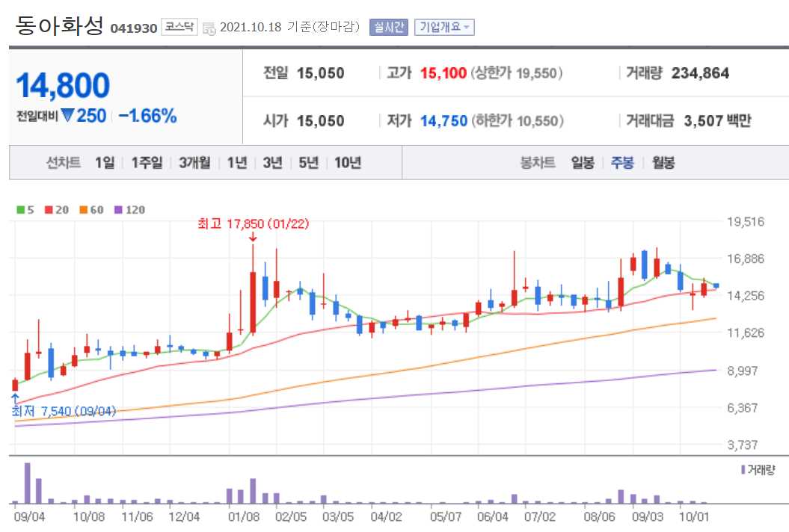Switch to the 3개월 chart period tab

pyautogui.click(x=194, y=162)
